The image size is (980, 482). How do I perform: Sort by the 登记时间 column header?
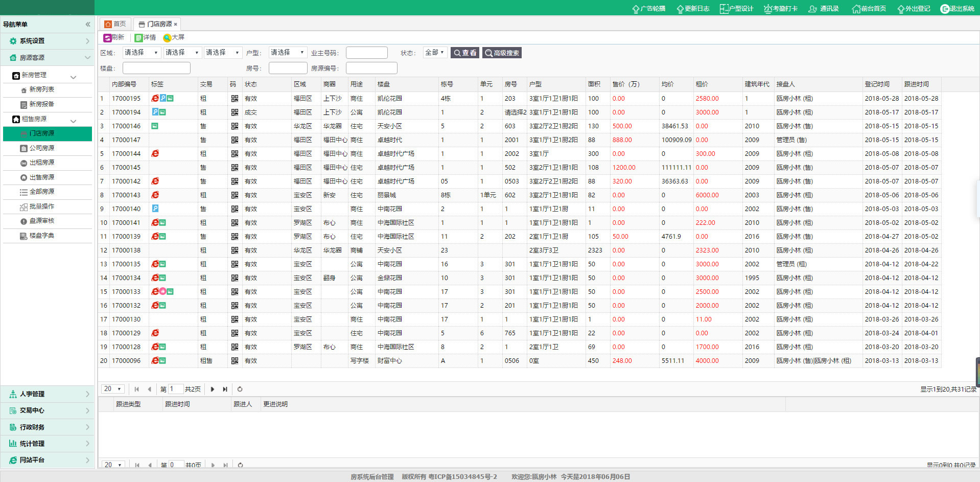coord(882,84)
